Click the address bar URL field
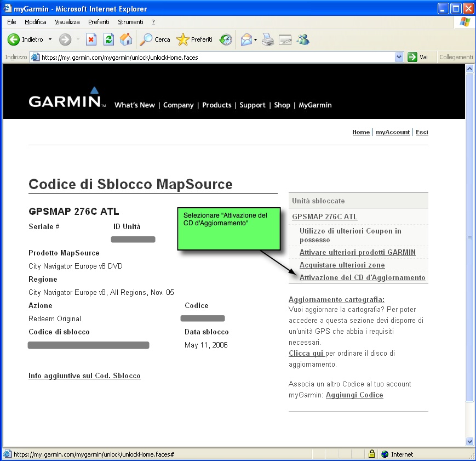The width and height of the screenshot is (476, 461). click(214, 57)
